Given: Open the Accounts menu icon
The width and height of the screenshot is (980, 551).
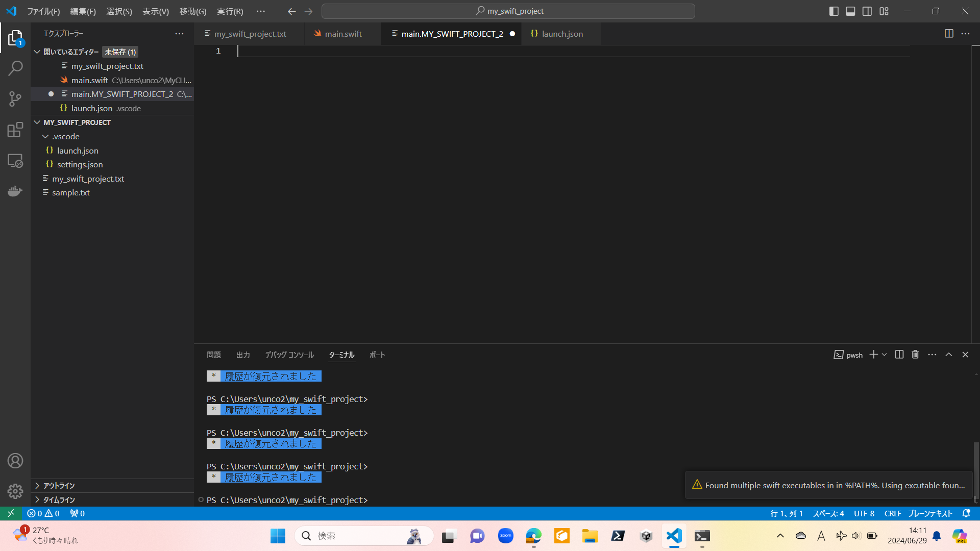Looking at the screenshot, I should pyautogui.click(x=15, y=461).
